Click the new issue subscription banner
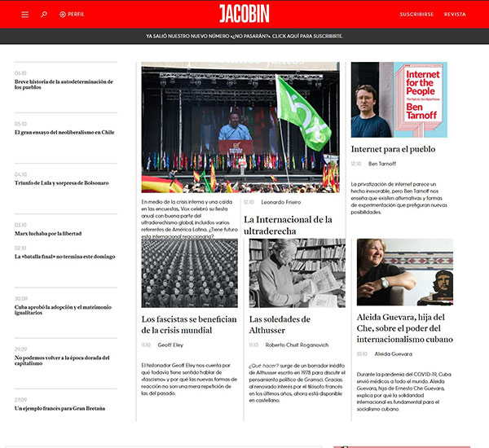 tap(244, 36)
